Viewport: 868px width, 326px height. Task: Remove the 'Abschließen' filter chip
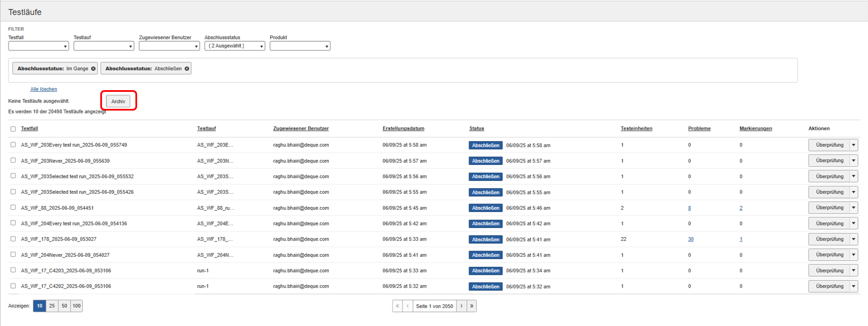[x=187, y=69]
